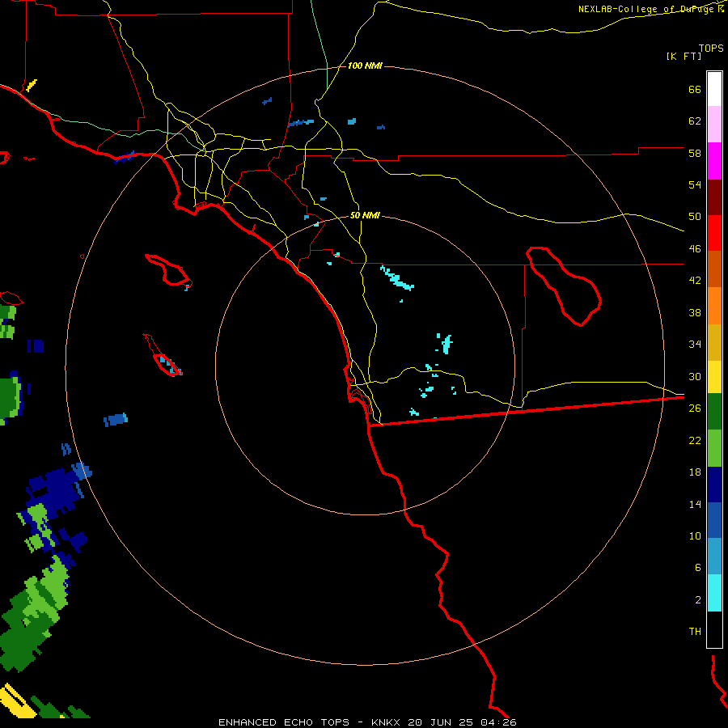Viewport: 728px width, 728px height.
Task: Click the white swatch in the tops legend
Action: tap(714, 89)
